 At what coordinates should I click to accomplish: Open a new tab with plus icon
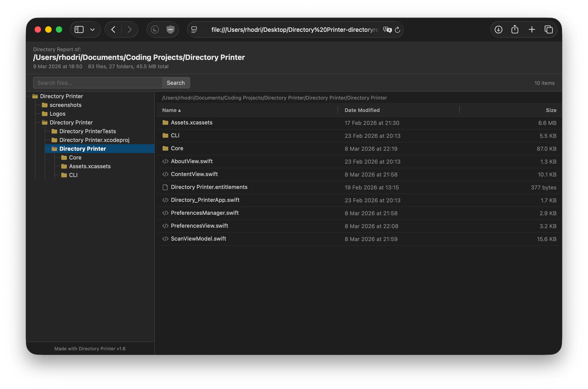click(532, 29)
